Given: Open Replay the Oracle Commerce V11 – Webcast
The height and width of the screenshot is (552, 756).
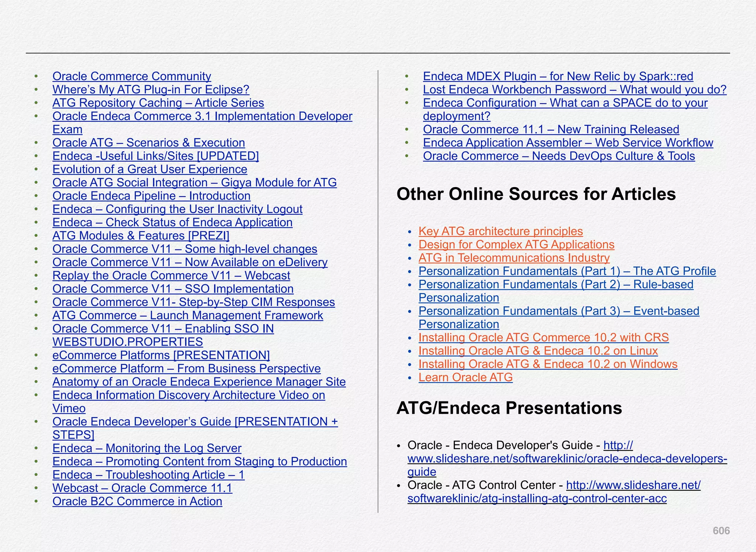Looking at the screenshot, I should [x=171, y=276].
